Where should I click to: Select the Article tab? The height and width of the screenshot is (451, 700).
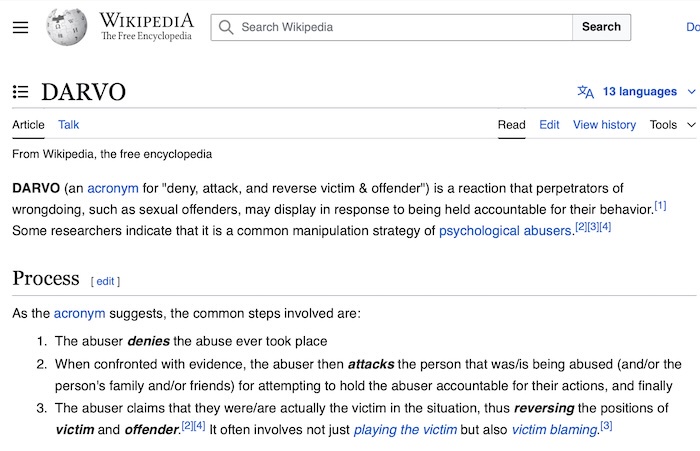click(28, 125)
